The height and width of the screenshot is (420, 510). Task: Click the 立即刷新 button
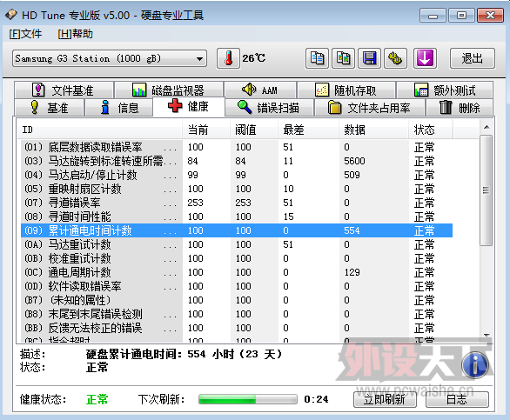pos(385,399)
